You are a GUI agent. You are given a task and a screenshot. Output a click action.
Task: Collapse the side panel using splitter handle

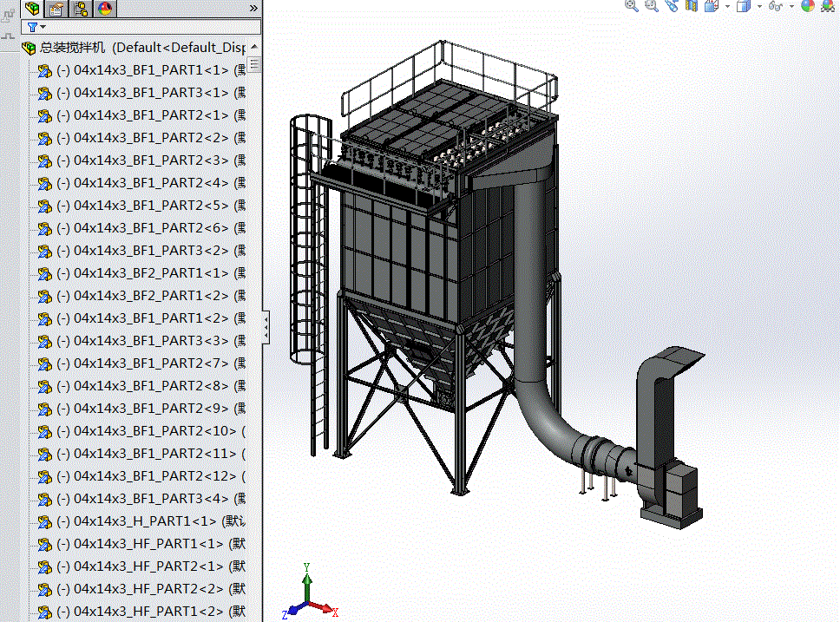[x=266, y=329]
